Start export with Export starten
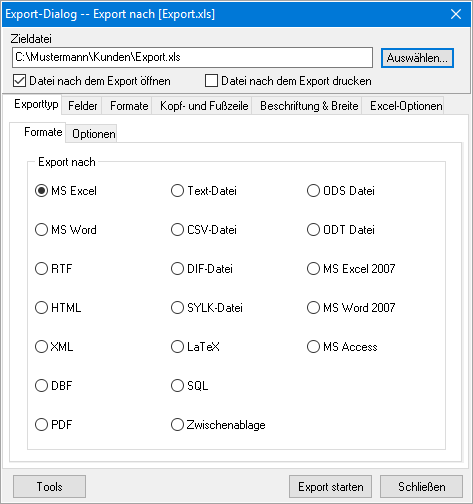Image resolution: width=473 pixels, height=504 pixels. [331, 487]
